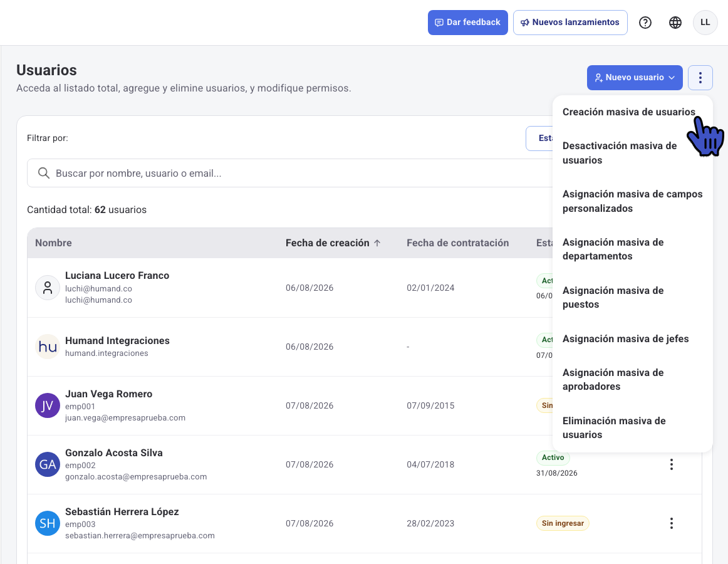Click hiring date 02/01/2024
This screenshot has height=564, width=728.
pos(430,288)
